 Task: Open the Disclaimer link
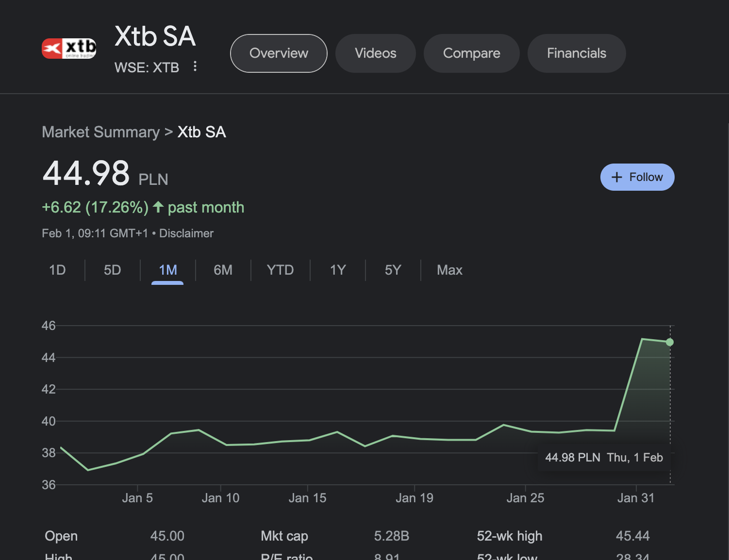pos(186,233)
